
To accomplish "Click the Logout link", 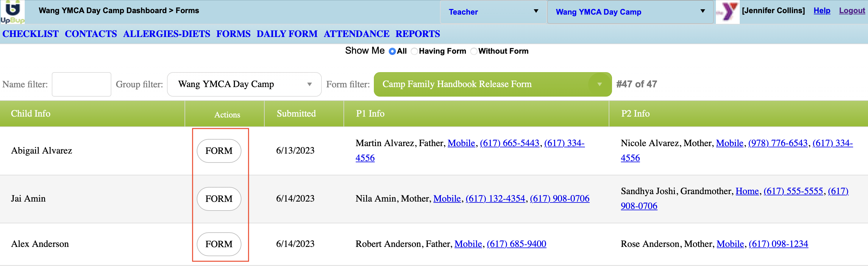I will tap(852, 10).
